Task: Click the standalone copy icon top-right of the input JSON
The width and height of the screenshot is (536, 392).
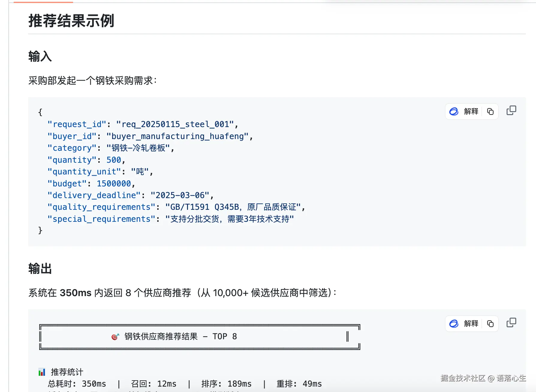Action: click(x=511, y=110)
